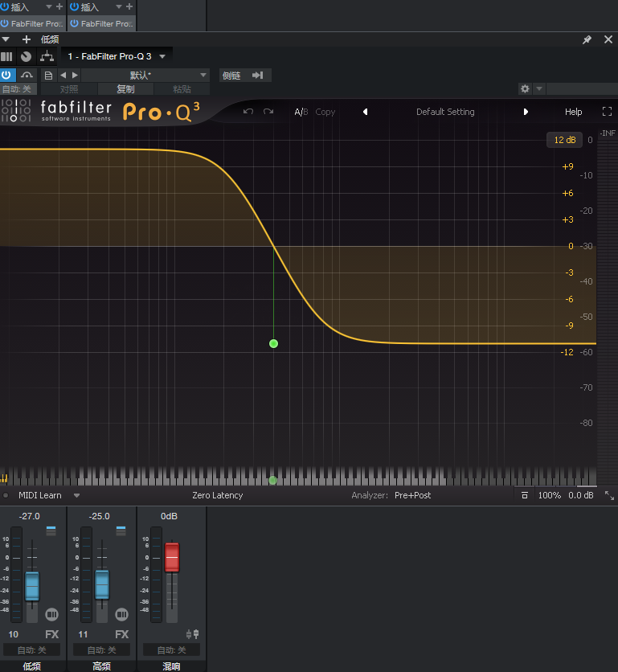Select previous Pro-Q preset left arrow
This screenshot has height=672, width=618.
(x=365, y=112)
